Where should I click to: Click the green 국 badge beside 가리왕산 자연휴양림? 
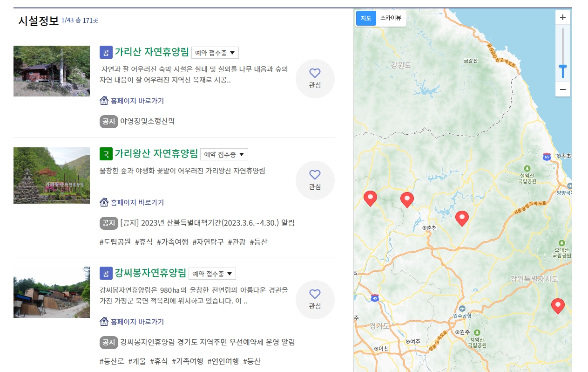[x=106, y=154]
